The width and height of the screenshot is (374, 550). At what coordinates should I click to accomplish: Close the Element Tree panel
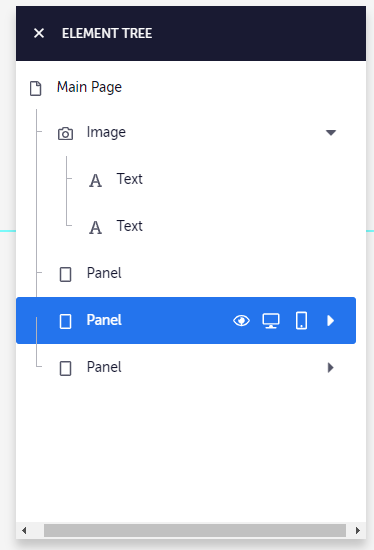tap(39, 33)
